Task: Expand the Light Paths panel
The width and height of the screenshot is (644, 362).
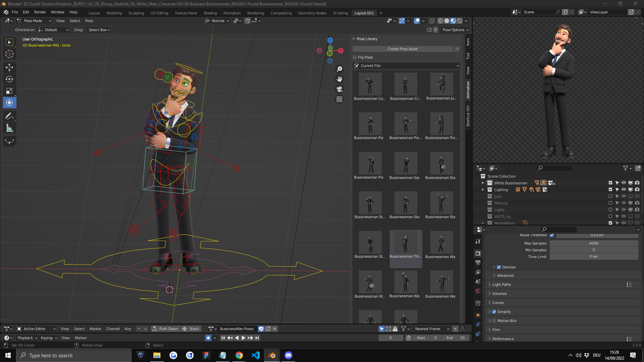Action: 501,285
